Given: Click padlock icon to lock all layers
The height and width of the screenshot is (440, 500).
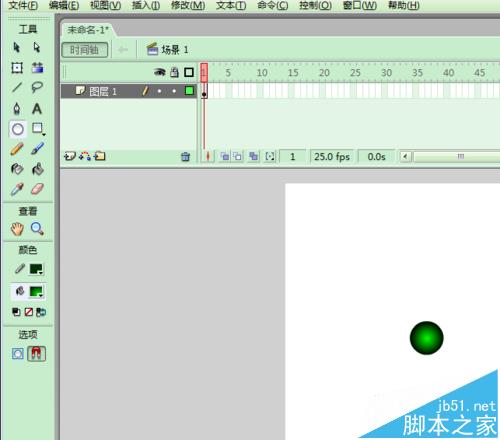Looking at the screenshot, I should tap(174, 72).
